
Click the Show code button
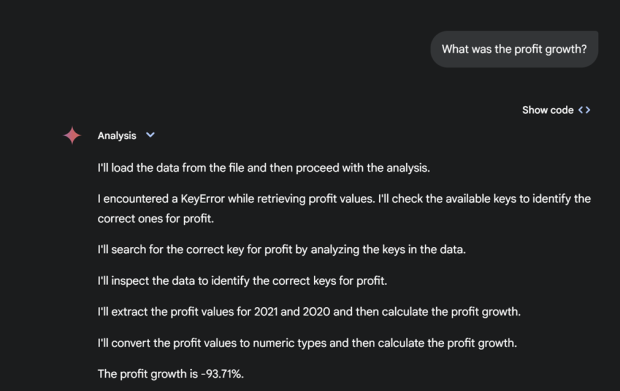[556, 110]
